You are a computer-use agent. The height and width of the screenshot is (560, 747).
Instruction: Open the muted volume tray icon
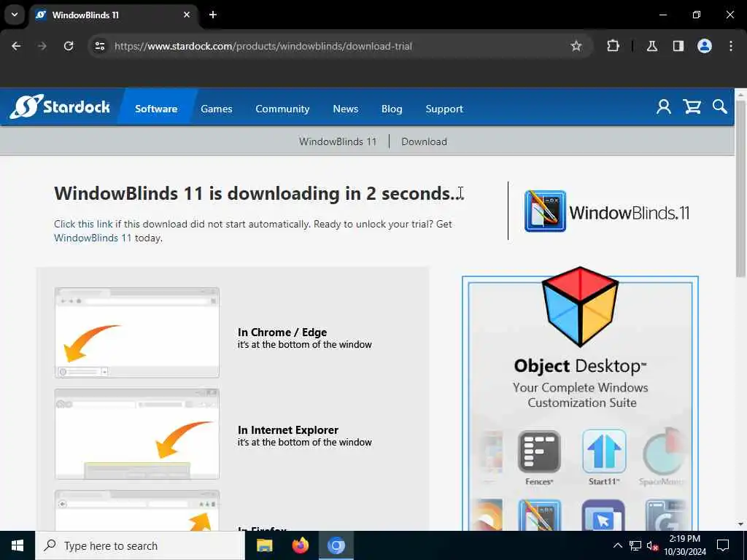[x=652, y=545]
